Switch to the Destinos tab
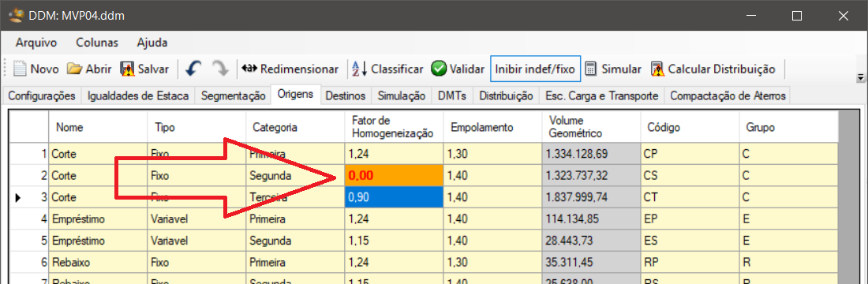The width and height of the screenshot is (868, 284). click(346, 95)
